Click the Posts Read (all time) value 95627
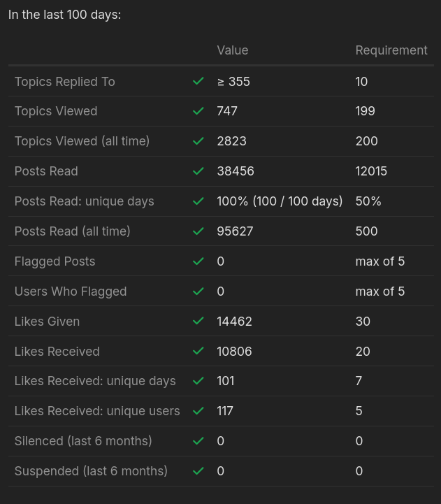 pos(235,231)
